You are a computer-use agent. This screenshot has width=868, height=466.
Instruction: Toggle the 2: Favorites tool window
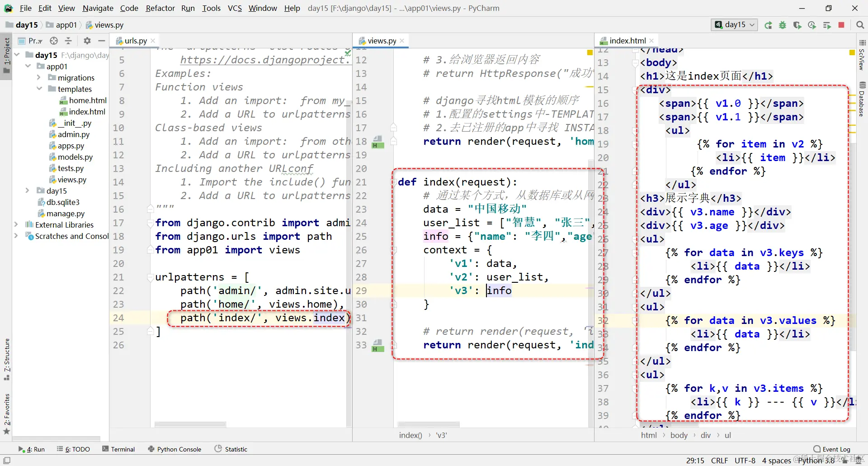6,413
